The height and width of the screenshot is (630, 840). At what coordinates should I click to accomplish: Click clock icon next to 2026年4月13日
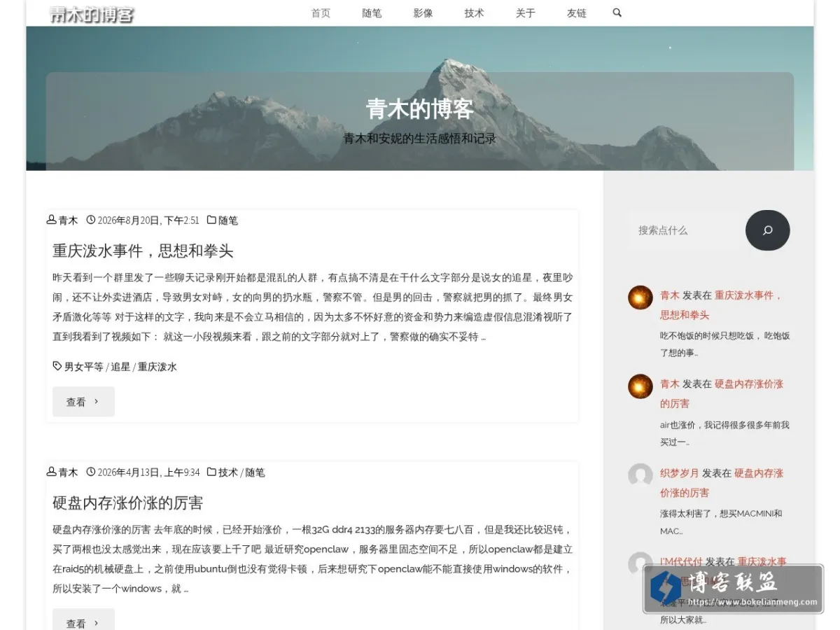(x=90, y=472)
